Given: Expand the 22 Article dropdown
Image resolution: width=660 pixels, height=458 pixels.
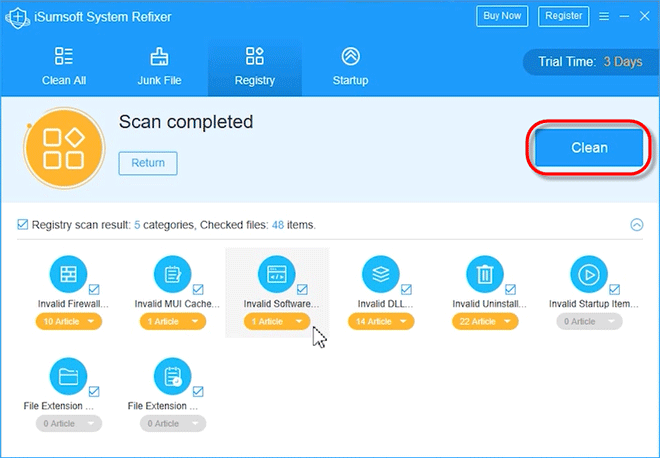Looking at the screenshot, I should click(x=485, y=322).
